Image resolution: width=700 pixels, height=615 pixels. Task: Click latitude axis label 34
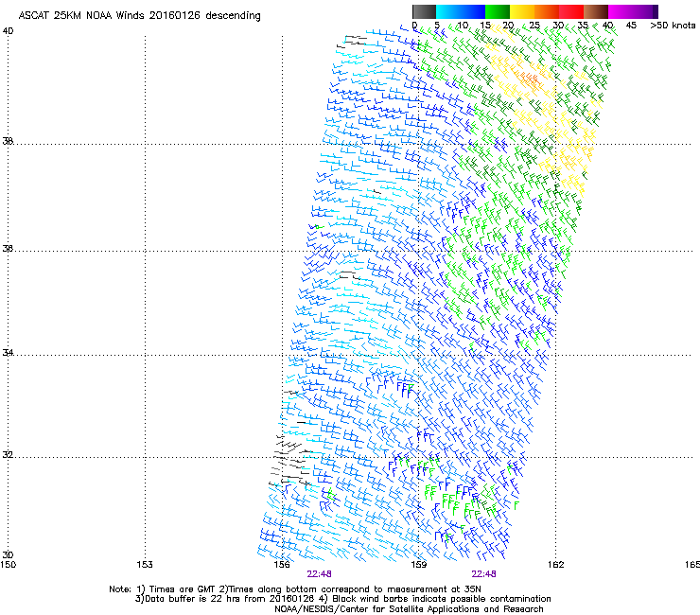[8, 353]
